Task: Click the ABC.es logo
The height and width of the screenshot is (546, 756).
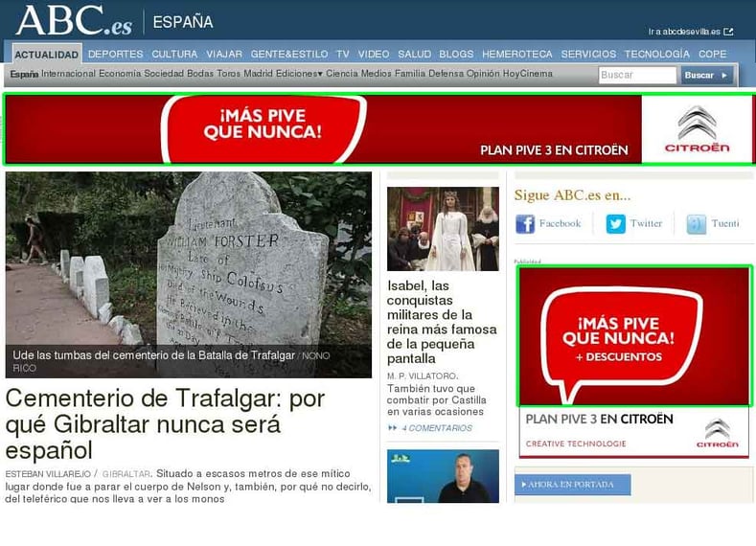Action: click(x=74, y=21)
